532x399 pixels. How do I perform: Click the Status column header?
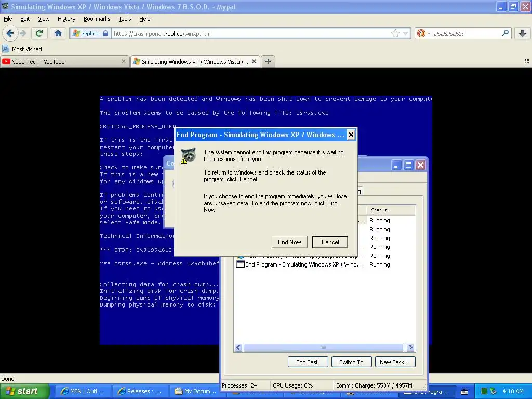[390, 210]
